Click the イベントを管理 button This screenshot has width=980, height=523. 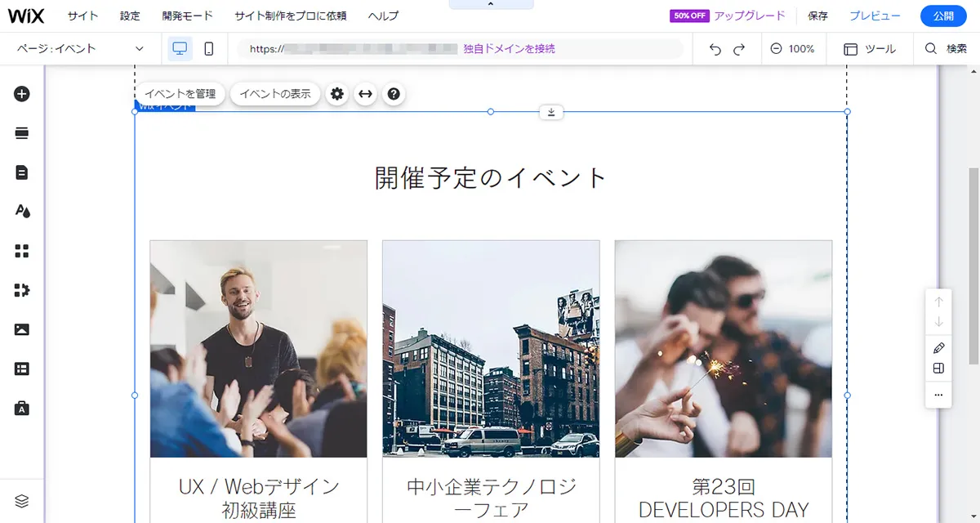pyautogui.click(x=180, y=94)
